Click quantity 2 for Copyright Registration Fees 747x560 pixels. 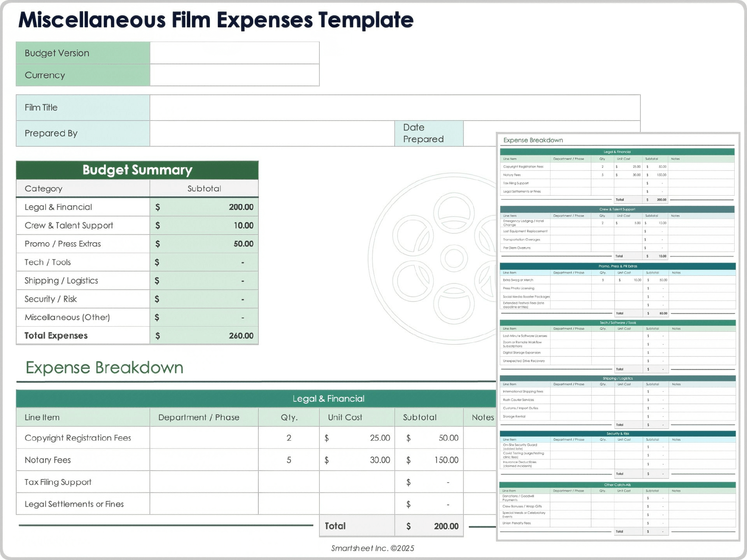289,438
